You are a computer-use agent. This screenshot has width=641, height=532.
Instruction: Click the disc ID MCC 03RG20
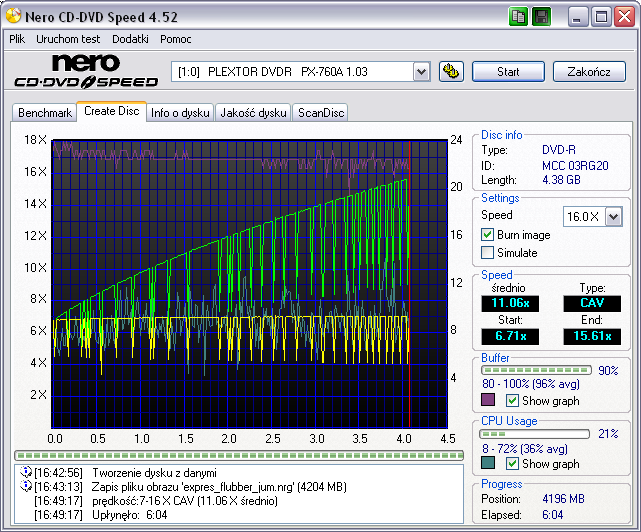[575, 166]
